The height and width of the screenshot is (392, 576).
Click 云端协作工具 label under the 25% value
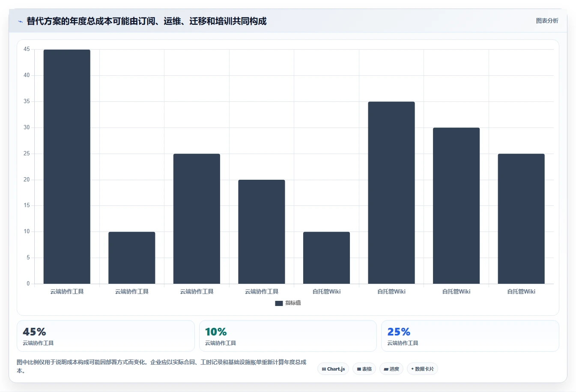pos(403,343)
